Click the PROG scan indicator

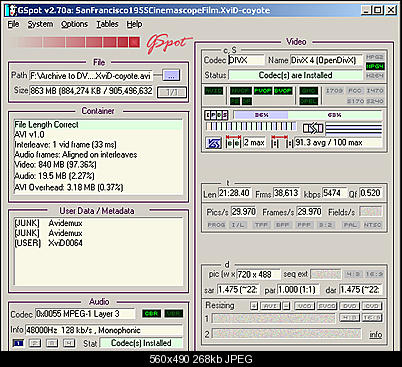coord(216,225)
